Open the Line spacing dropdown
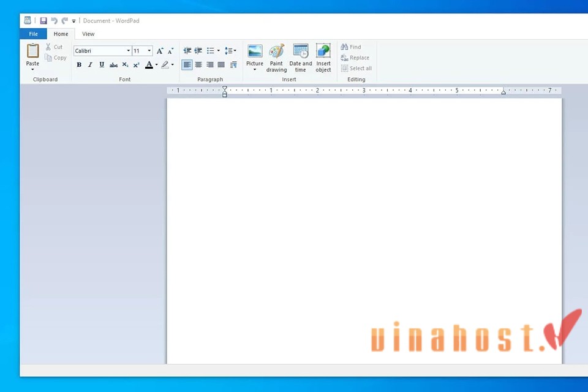 tap(231, 51)
